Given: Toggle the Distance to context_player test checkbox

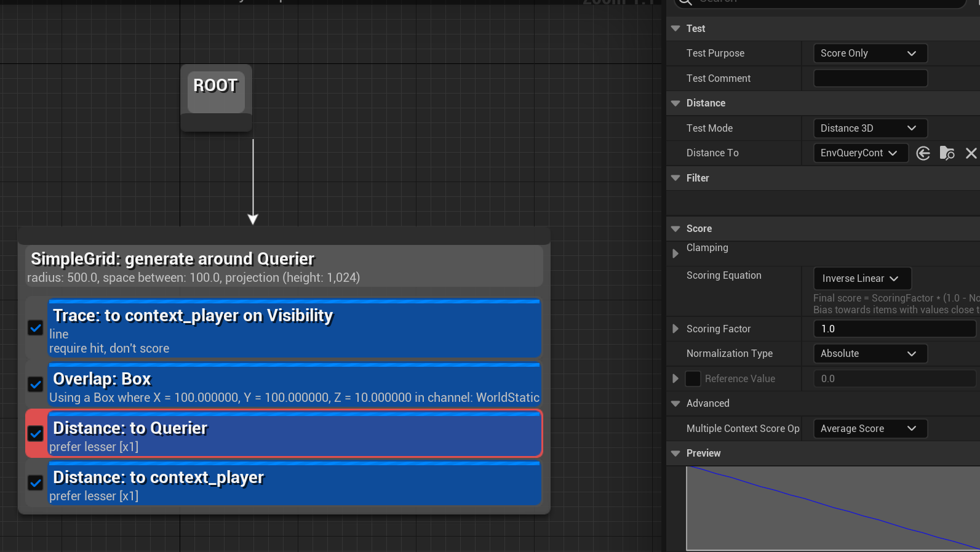Looking at the screenshot, I should click(x=36, y=483).
